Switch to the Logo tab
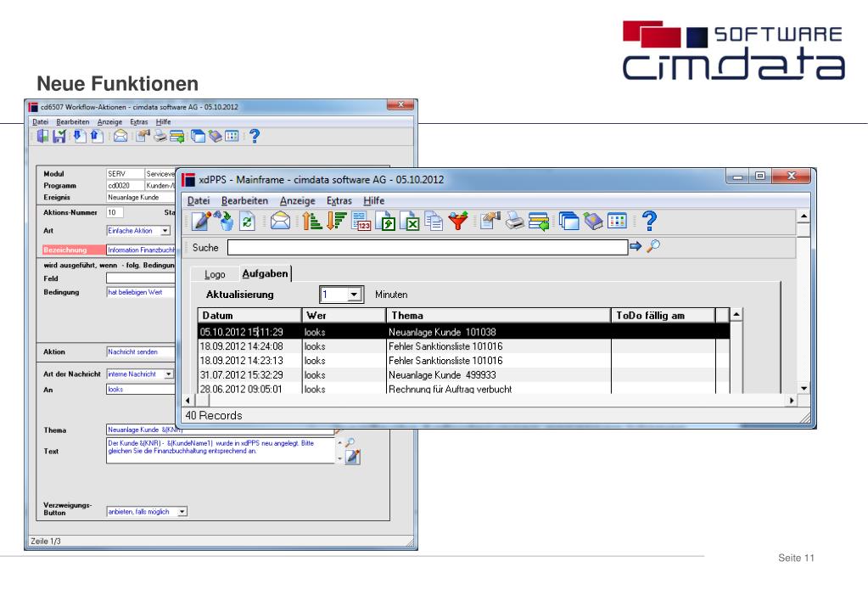This screenshot has width=868, height=601. pos(215,274)
